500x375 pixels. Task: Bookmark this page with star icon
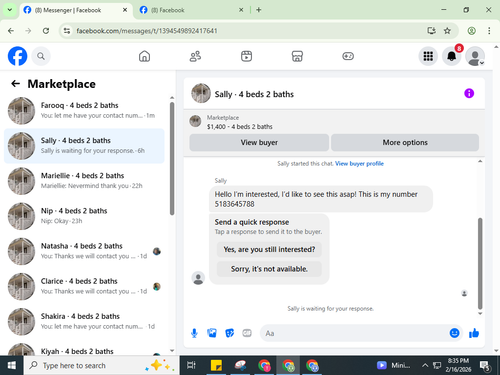point(447,31)
